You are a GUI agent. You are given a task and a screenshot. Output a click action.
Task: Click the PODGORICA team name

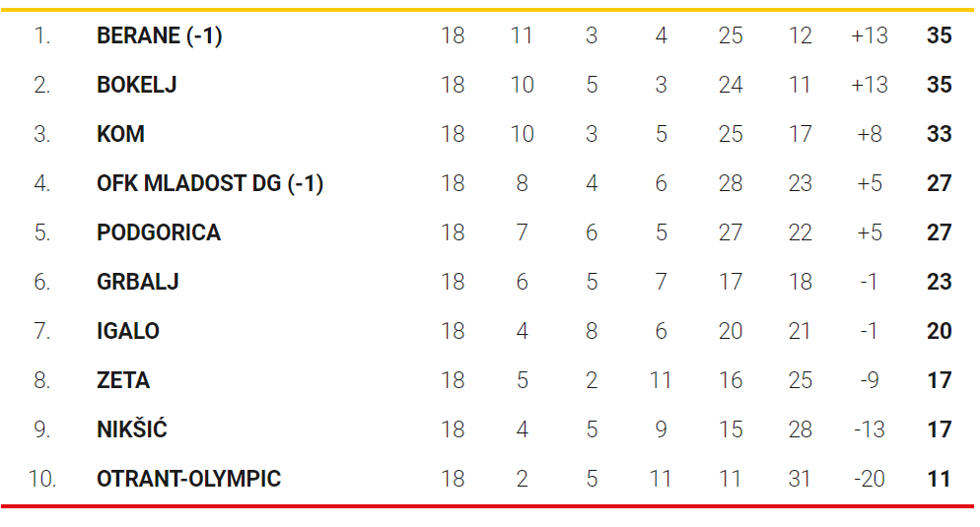(x=159, y=232)
